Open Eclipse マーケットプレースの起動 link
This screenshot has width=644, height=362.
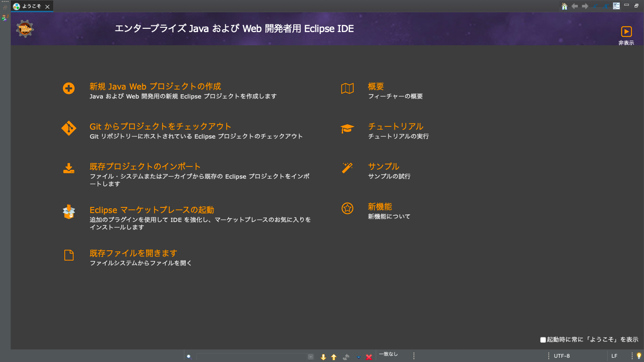coord(152,210)
